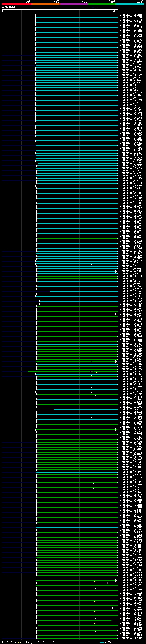Screen dimensions: 146x644
Task: Select the UniRef100_P28188 label
Action: (x=131, y=128)
